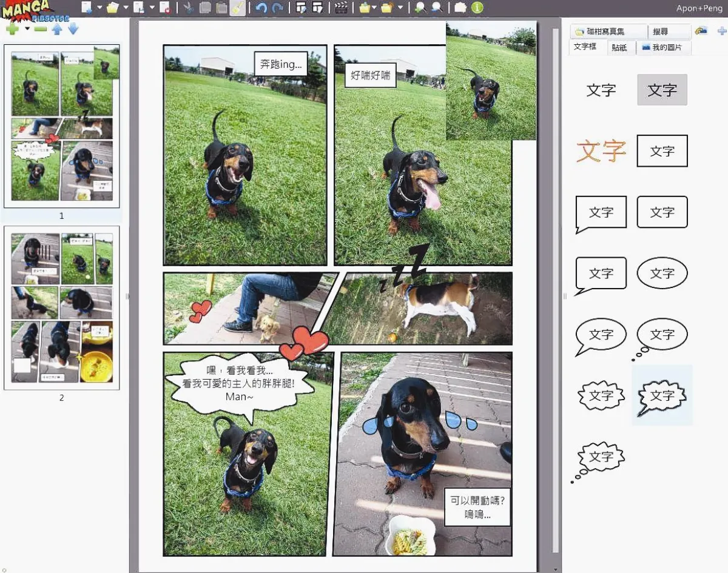This screenshot has height=573, width=728.
Task: Expand the new document dropdown arrow
Action: [99, 8]
